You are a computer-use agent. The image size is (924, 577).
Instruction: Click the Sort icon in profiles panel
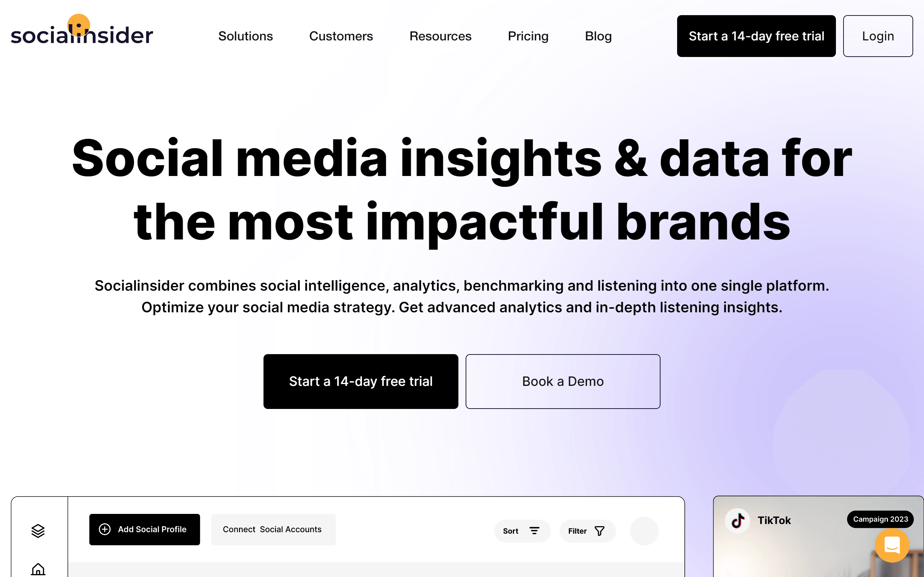[x=534, y=530]
